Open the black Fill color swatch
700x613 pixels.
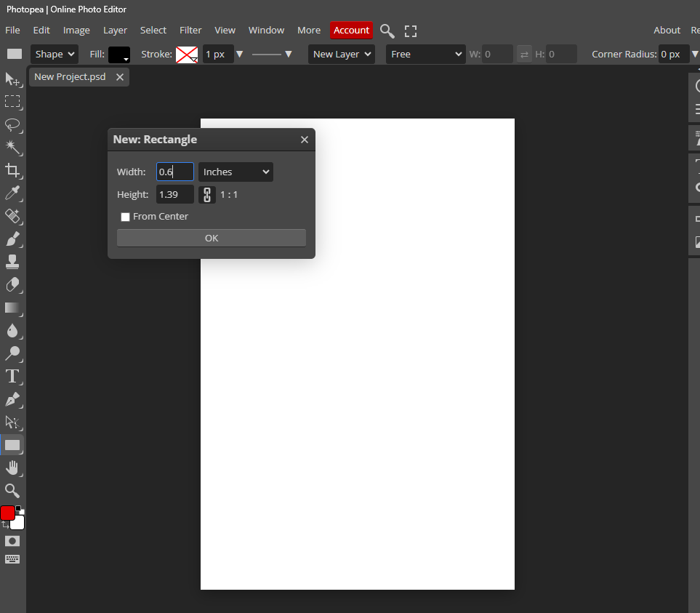click(x=118, y=55)
